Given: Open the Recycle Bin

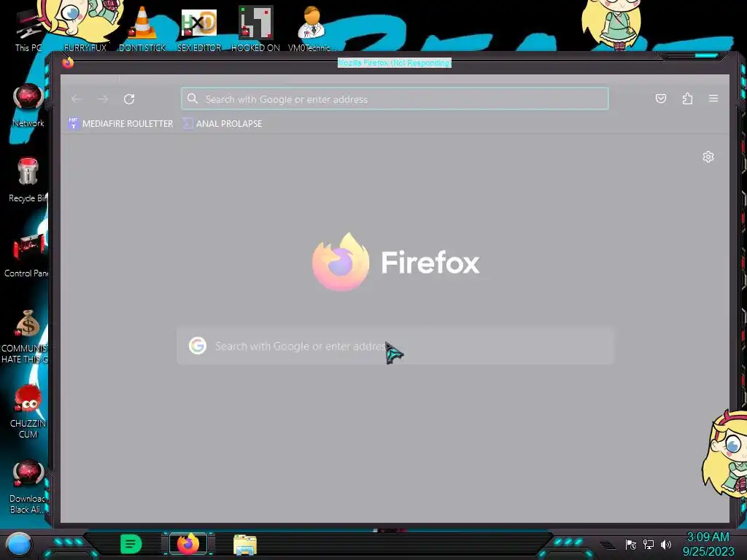Looking at the screenshot, I should click(28, 180).
